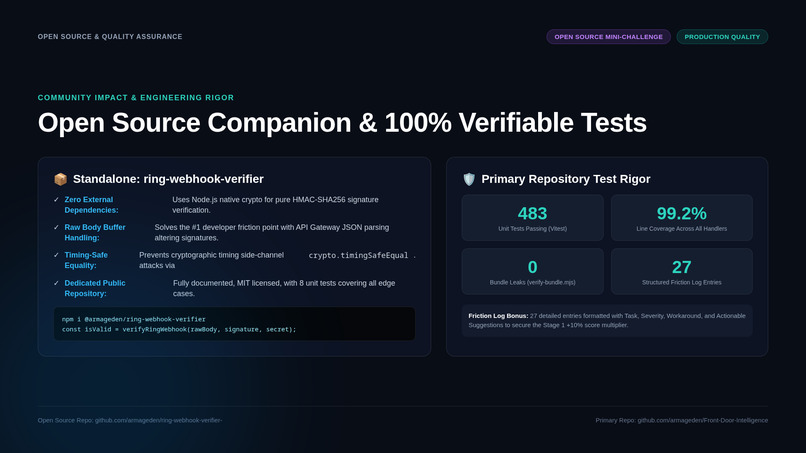The height and width of the screenshot is (453, 806).
Task: Click the Friction Log Bonus note box
Action: [x=607, y=320]
